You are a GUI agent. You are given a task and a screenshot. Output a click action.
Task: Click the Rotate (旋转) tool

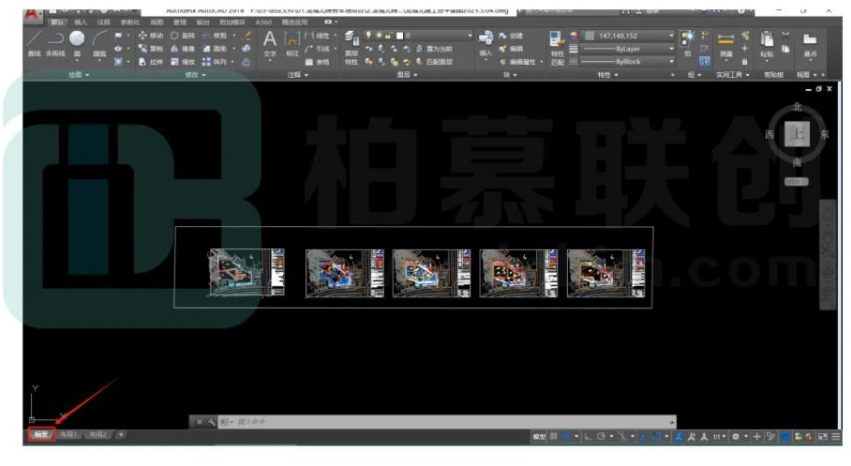(182, 35)
